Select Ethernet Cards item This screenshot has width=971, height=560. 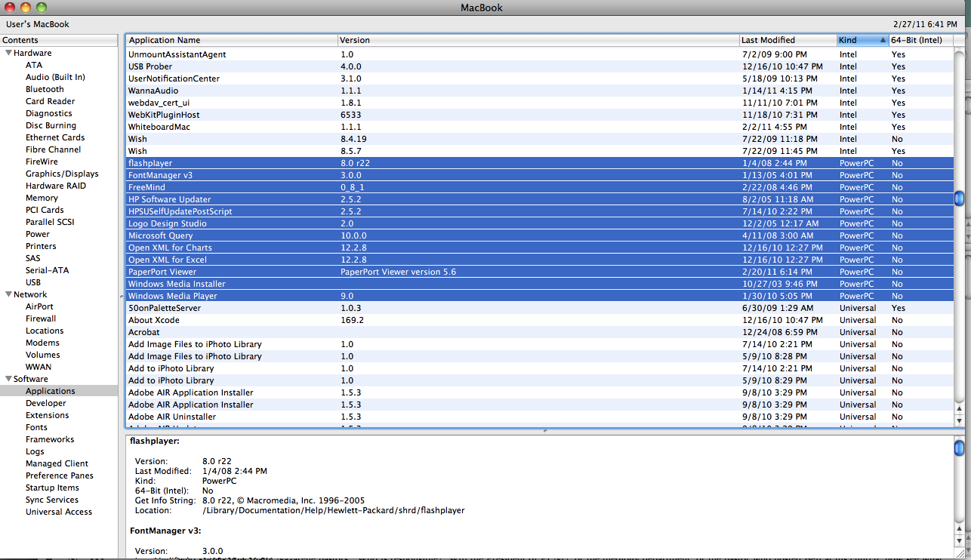(x=55, y=137)
